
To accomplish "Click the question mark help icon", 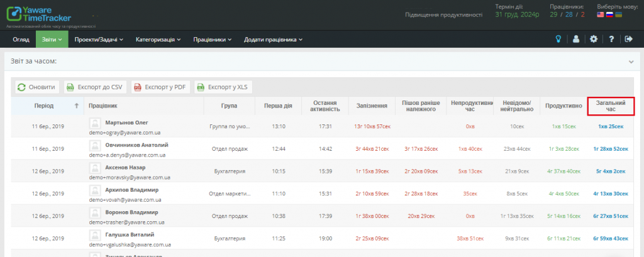I will pyautogui.click(x=611, y=39).
